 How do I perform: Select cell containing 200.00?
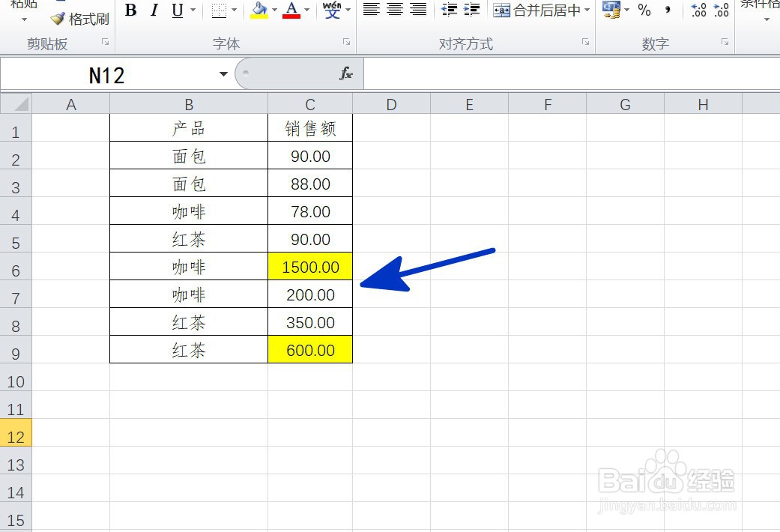pyautogui.click(x=310, y=294)
